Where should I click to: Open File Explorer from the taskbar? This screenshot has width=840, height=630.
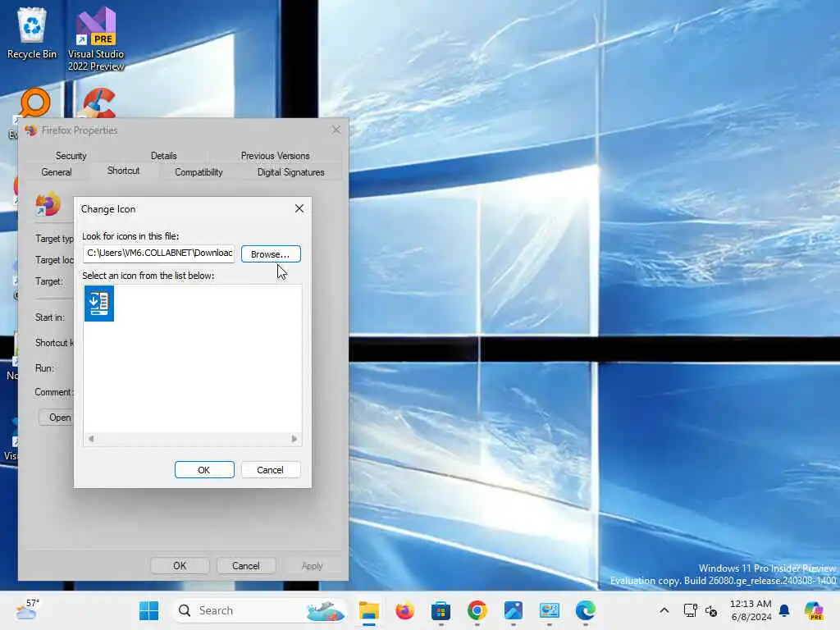[368, 610]
